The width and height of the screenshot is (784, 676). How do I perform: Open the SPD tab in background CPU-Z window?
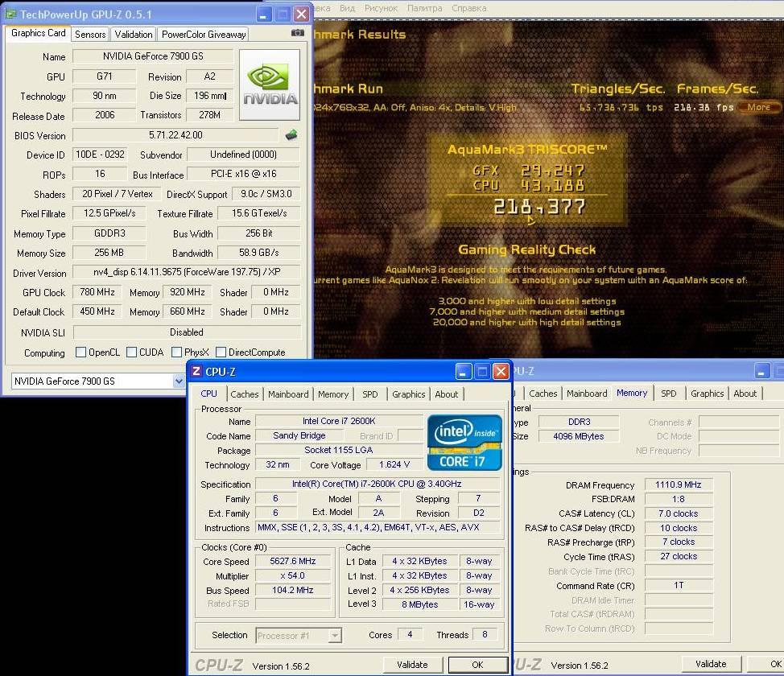click(x=669, y=393)
